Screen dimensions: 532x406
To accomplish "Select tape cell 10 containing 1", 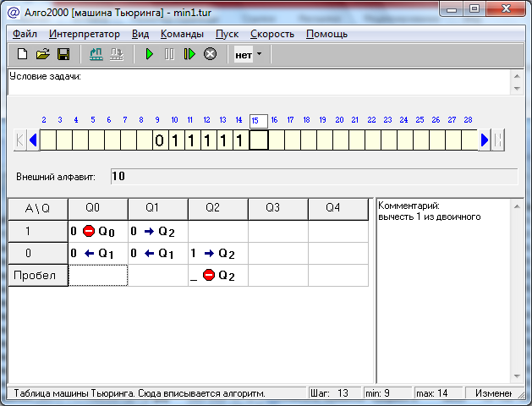I will [x=177, y=140].
